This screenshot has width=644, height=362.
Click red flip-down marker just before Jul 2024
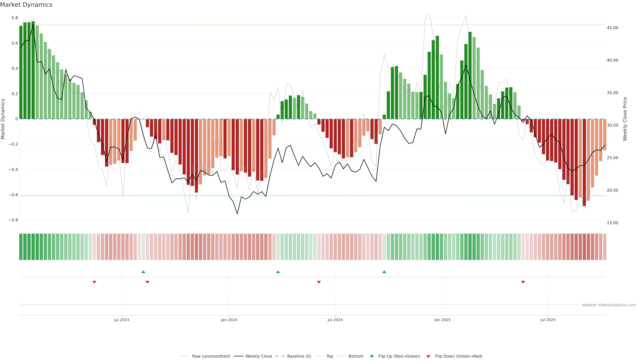(x=319, y=282)
